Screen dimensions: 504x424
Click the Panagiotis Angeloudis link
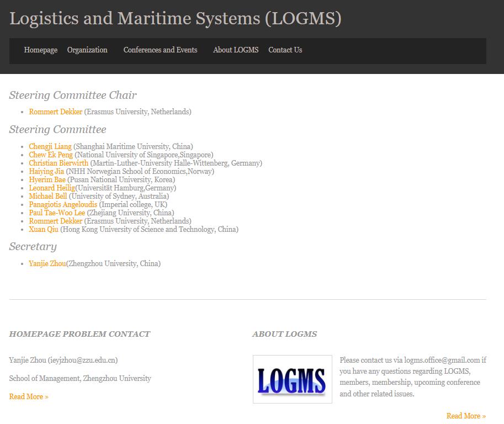click(63, 205)
